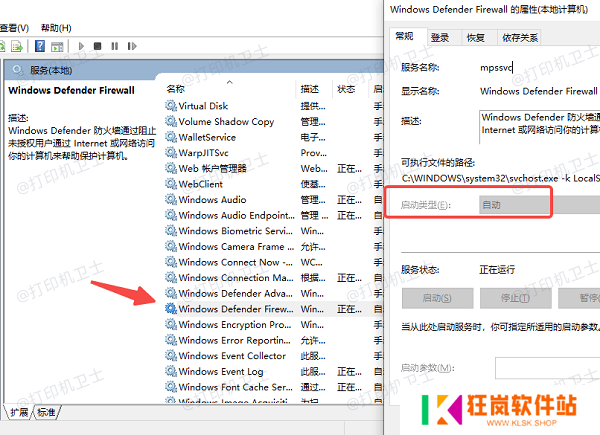600x435 pixels.
Task: Click the WalletService gear icon
Action: click(171, 137)
